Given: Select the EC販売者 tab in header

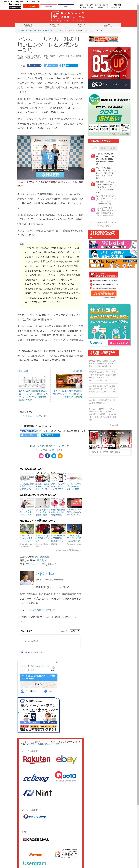Looking at the screenshot, I should (x=31, y=6).
